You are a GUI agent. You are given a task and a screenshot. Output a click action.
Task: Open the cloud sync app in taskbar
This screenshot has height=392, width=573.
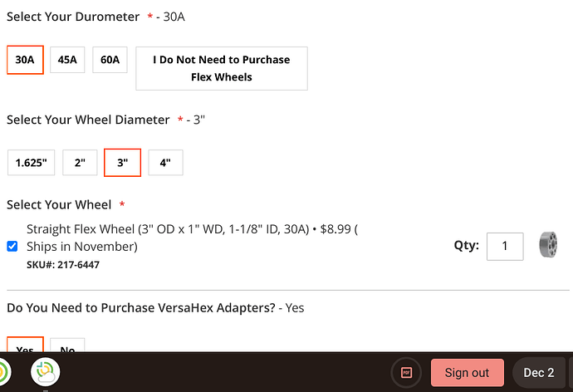47,373
